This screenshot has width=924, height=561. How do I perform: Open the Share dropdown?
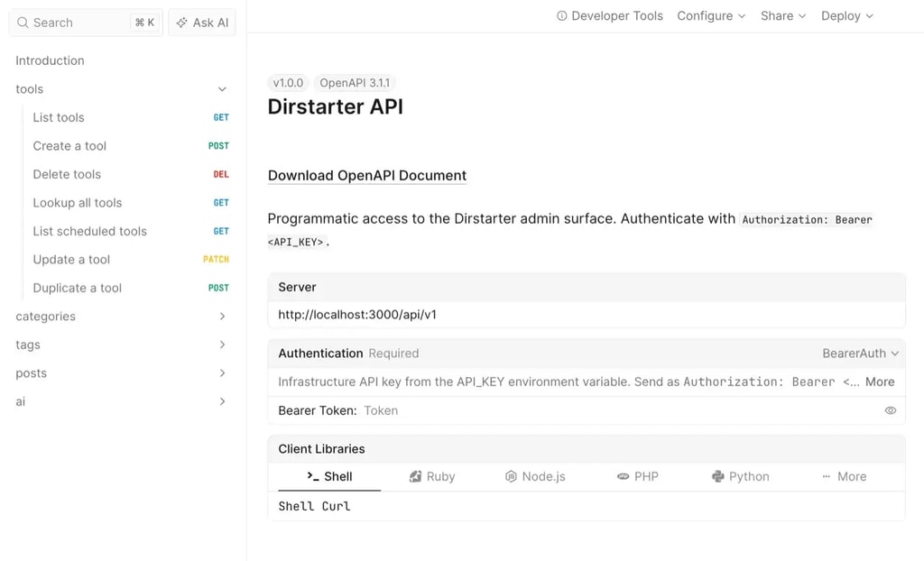pyautogui.click(x=783, y=16)
